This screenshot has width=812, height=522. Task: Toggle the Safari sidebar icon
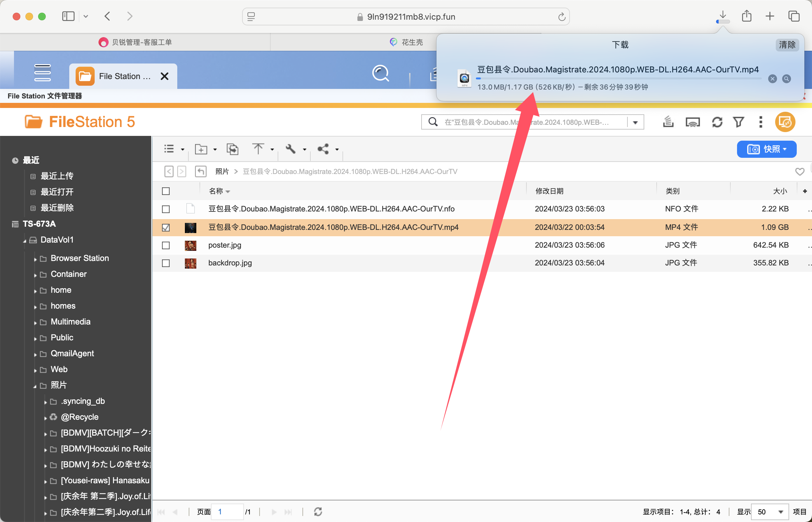point(68,16)
